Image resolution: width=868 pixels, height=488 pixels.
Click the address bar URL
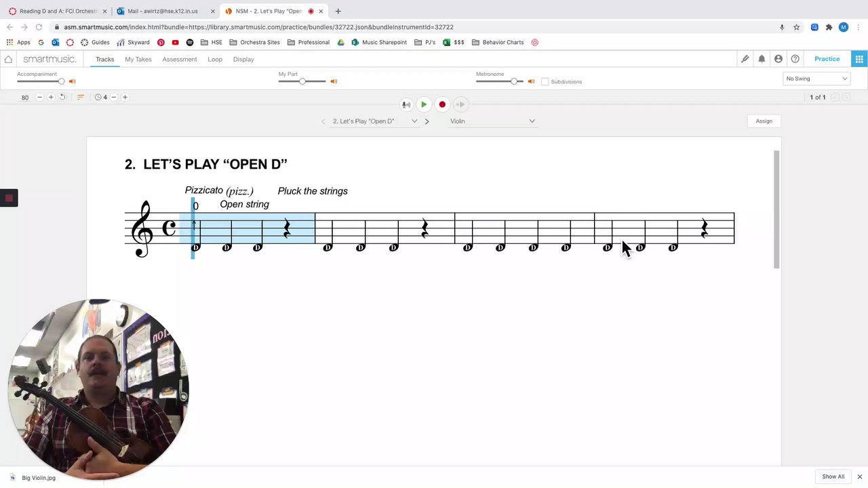pyautogui.click(x=259, y=27)
